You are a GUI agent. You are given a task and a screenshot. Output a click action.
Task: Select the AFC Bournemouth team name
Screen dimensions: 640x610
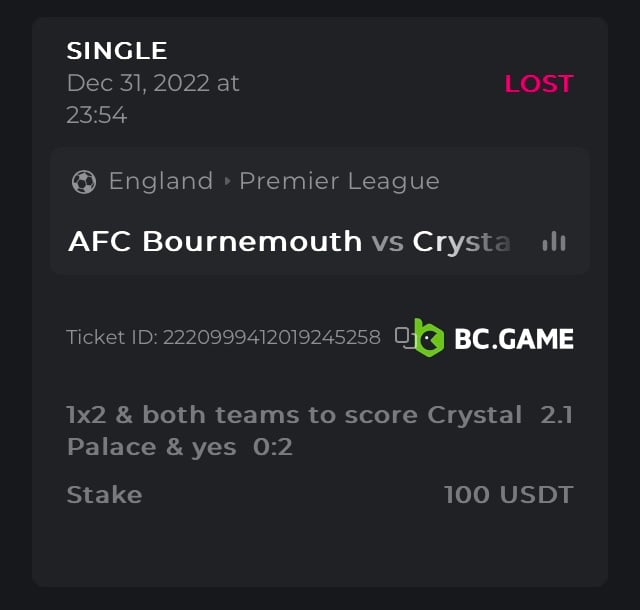[215, 241]
